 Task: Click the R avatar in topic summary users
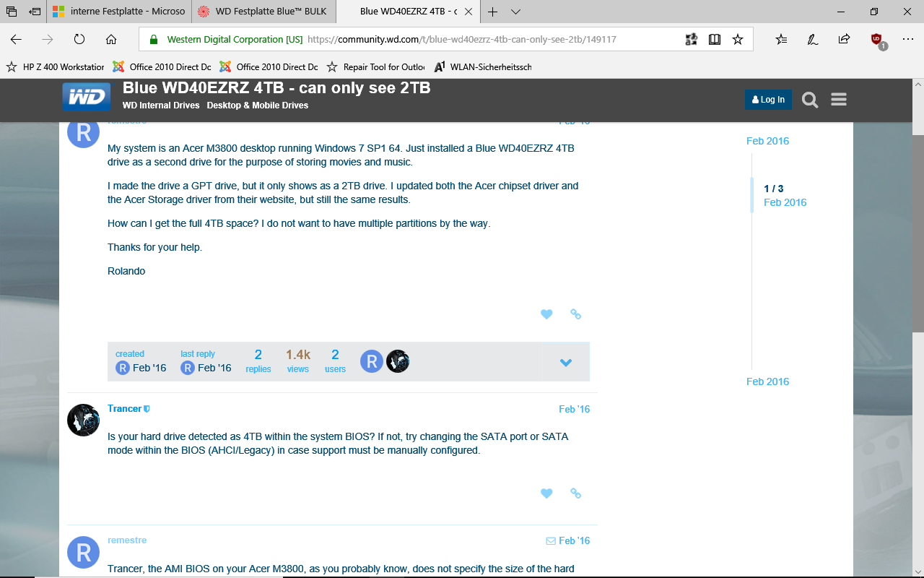[x=371, y=361]
